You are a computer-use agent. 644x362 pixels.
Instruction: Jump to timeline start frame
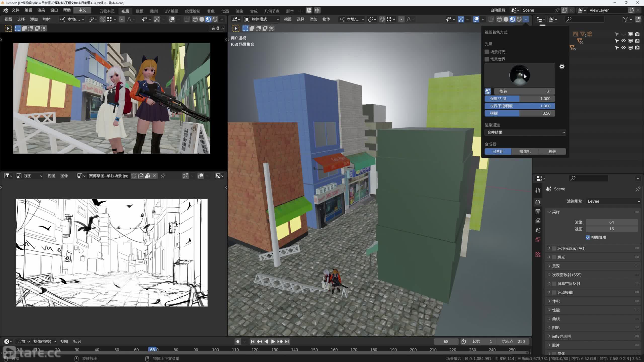(253, 341)
